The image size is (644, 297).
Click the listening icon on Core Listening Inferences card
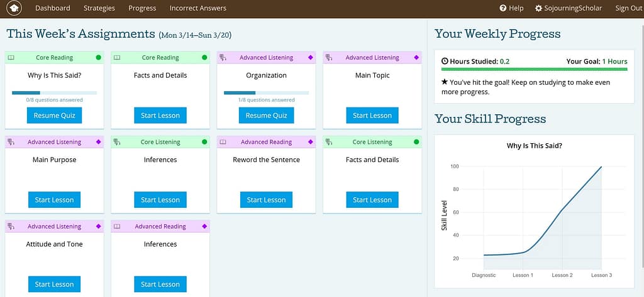[x=117, y=142]
